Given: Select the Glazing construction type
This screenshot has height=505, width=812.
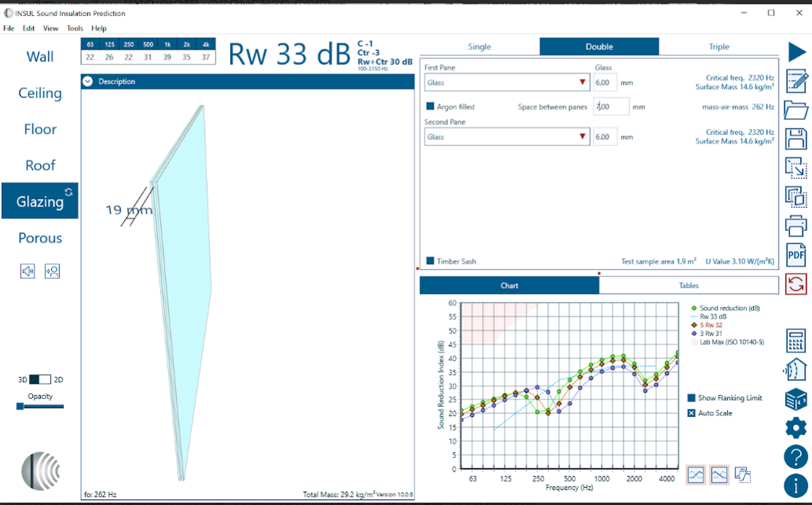Looking at the screenshot, I should [x=40, y=201].
